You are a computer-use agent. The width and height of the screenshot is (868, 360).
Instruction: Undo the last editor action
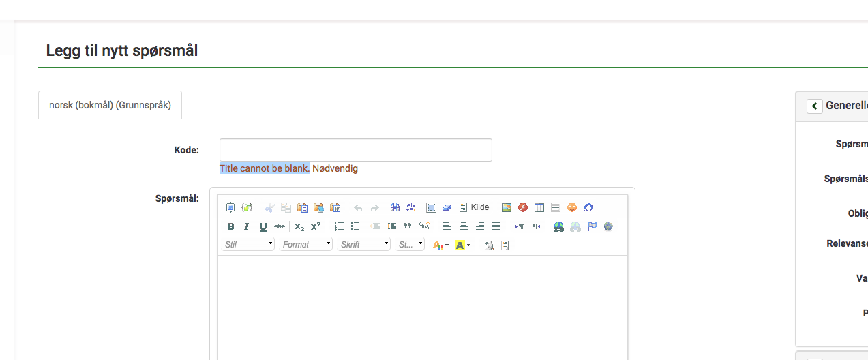click(x=358, y=207)
